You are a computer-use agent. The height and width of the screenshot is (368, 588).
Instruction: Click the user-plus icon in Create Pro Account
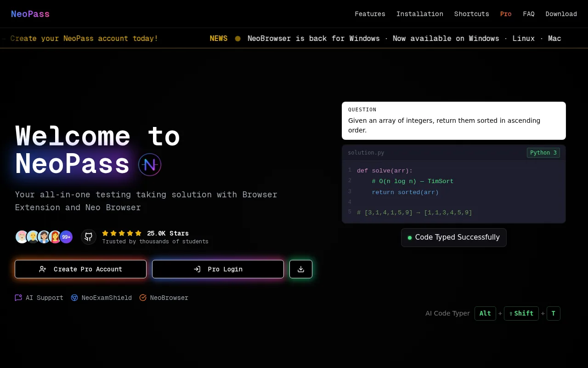point(43,269)
